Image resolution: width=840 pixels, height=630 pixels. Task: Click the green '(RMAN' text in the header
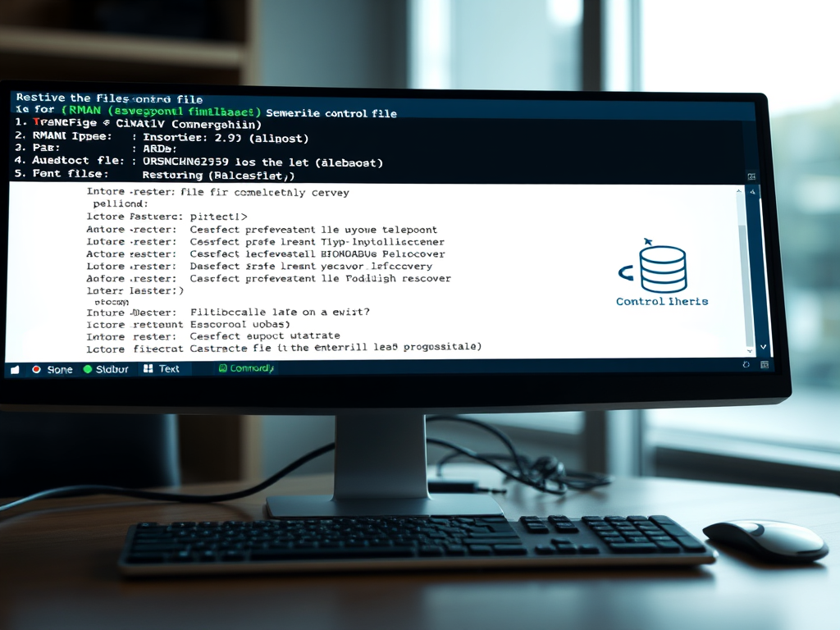pos(81,110)
